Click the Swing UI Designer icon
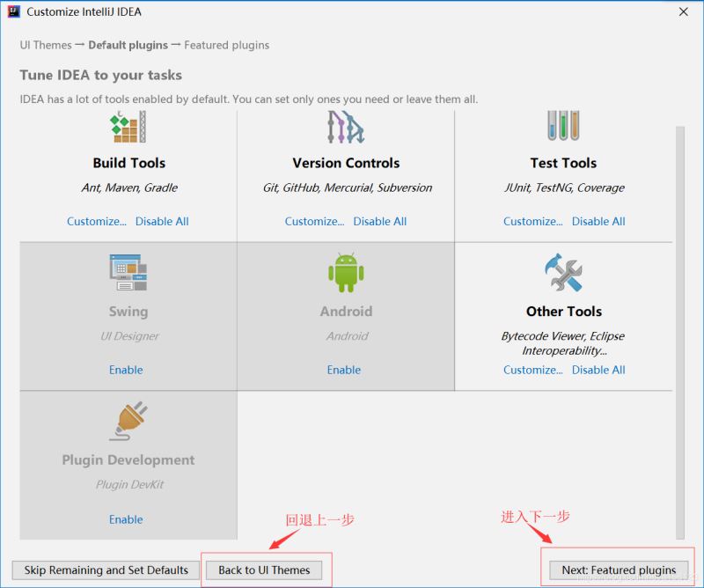The width and height of the screenshot is (704, 588). pyautogui.click(x=128, y=273)
